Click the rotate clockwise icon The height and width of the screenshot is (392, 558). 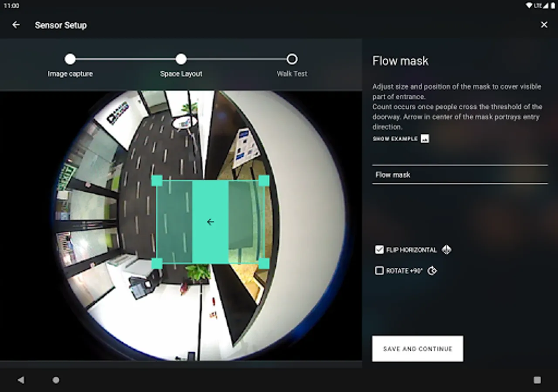pos(432,271)
